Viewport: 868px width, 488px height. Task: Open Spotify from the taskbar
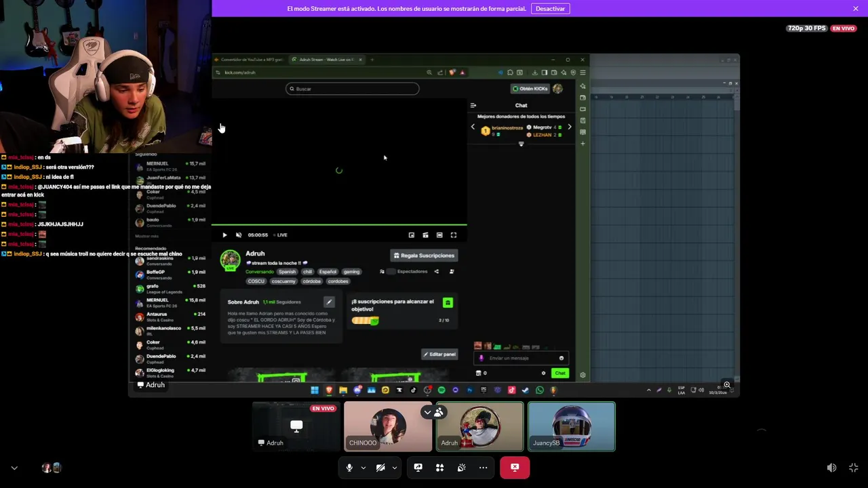[x=441, y=390]
